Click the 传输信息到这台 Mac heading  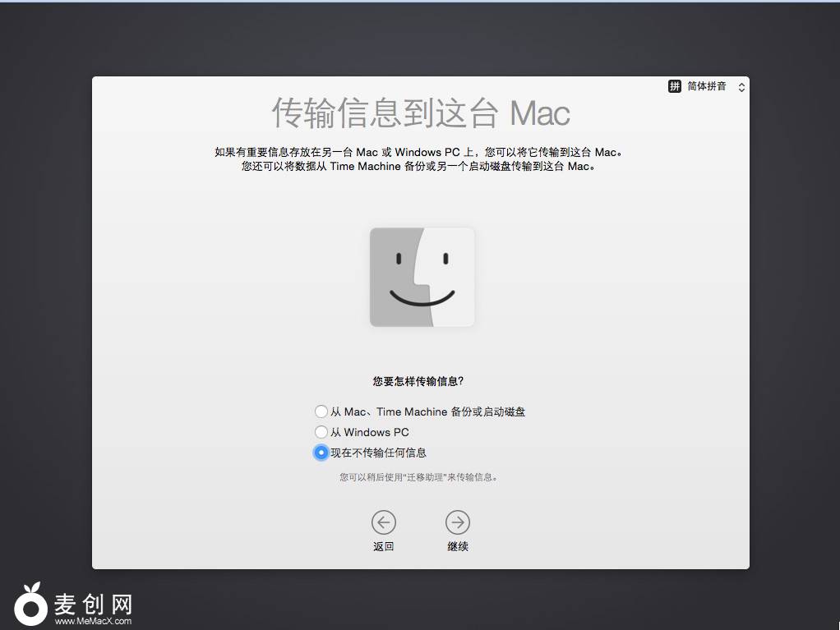pyautogui.click(x=421, y=113)
